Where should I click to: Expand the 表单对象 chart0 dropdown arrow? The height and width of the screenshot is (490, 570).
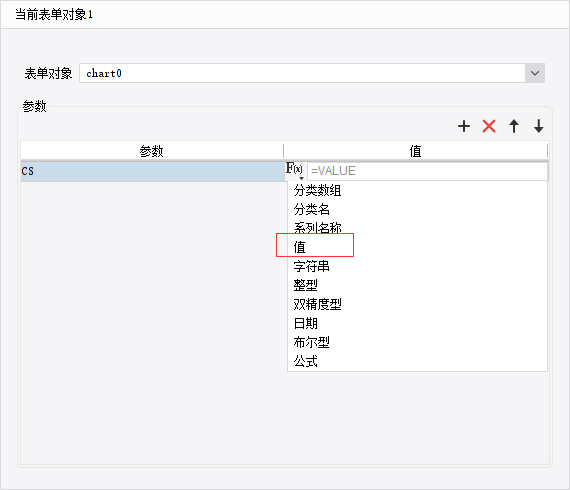[535, 73]
